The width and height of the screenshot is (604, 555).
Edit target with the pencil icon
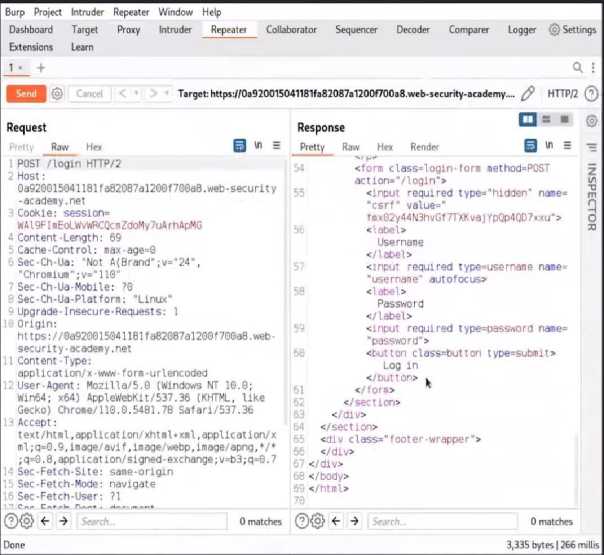click(527, 93)
